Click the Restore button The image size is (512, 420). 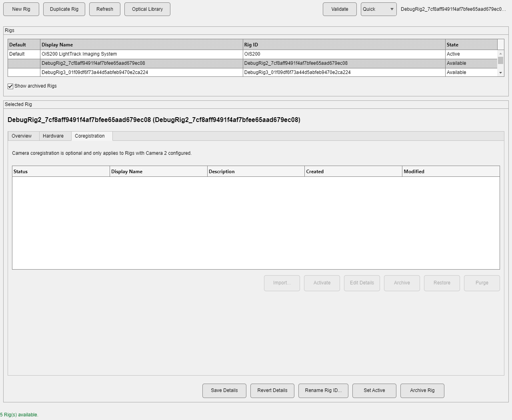[442, 283]
